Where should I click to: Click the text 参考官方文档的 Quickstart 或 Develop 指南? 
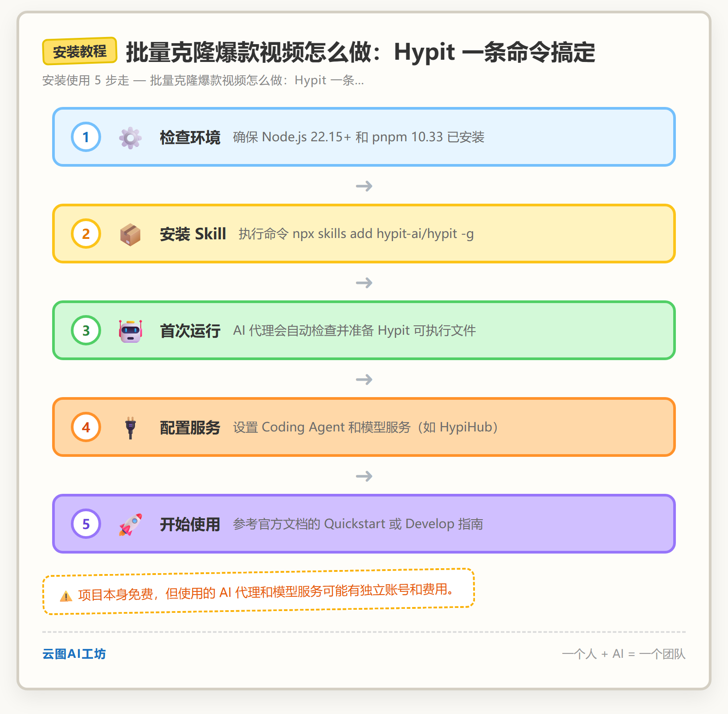click(358, 524)
